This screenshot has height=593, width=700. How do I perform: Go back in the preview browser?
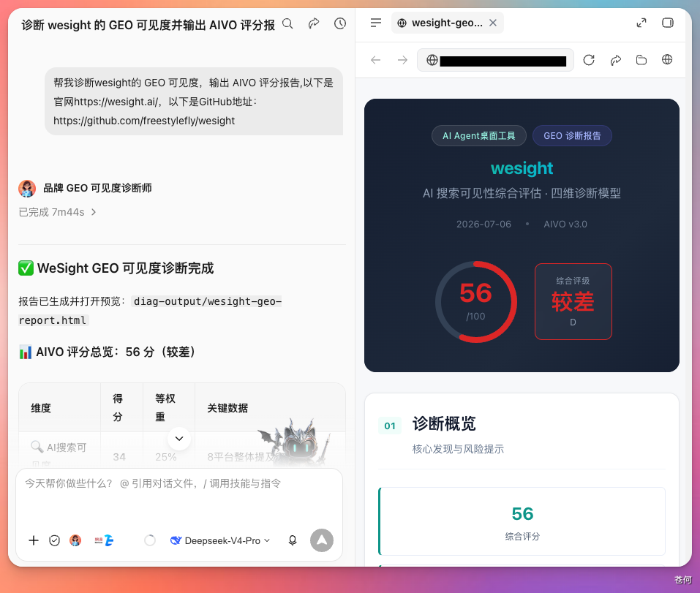(376, 60)
